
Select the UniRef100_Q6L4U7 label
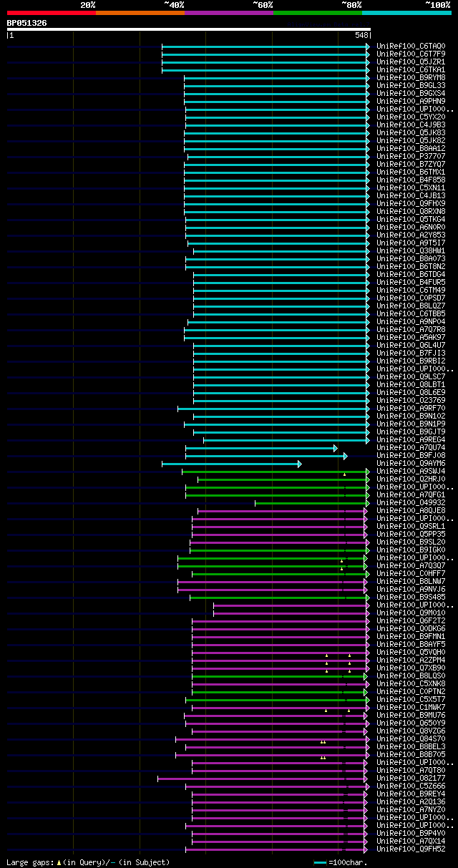click(411, 345)
